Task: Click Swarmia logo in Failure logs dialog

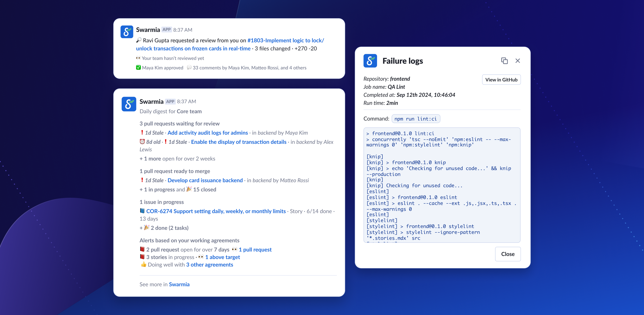Action: (x=370, y=61)
